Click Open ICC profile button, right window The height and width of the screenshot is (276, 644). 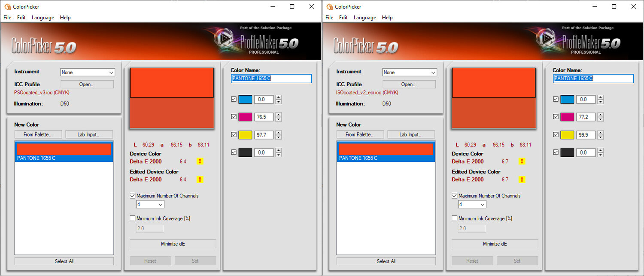pyautogui.click(x=409, y=85)
